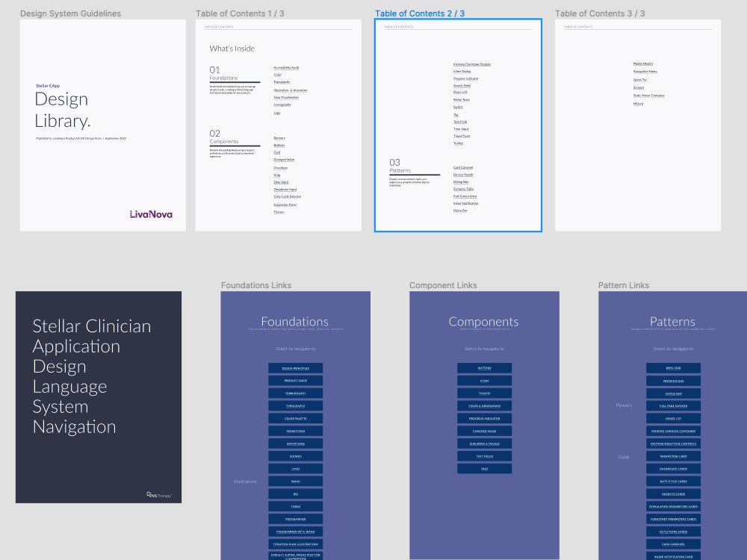Open the Logo link in Table of Contents 1
This screenshot has width=747, height=560.
[x=277, y=113]
